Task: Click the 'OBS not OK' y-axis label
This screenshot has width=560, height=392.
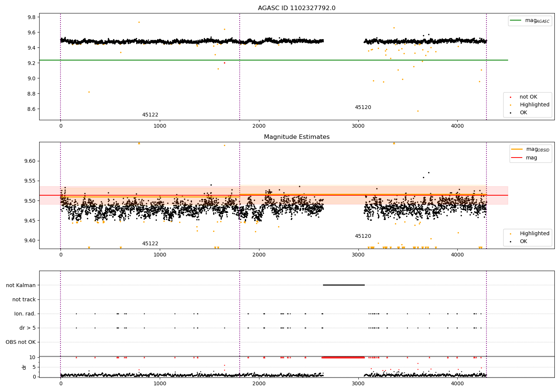Action: 21,342
